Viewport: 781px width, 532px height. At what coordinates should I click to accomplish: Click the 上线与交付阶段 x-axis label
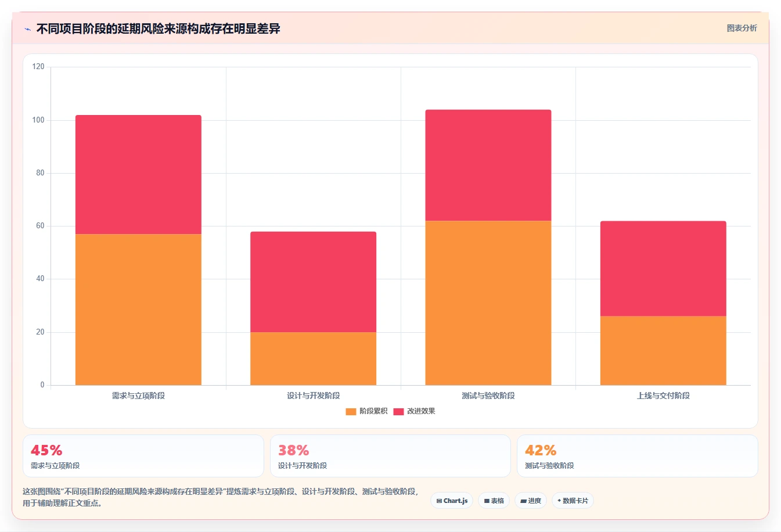click(x=663, y=396)
